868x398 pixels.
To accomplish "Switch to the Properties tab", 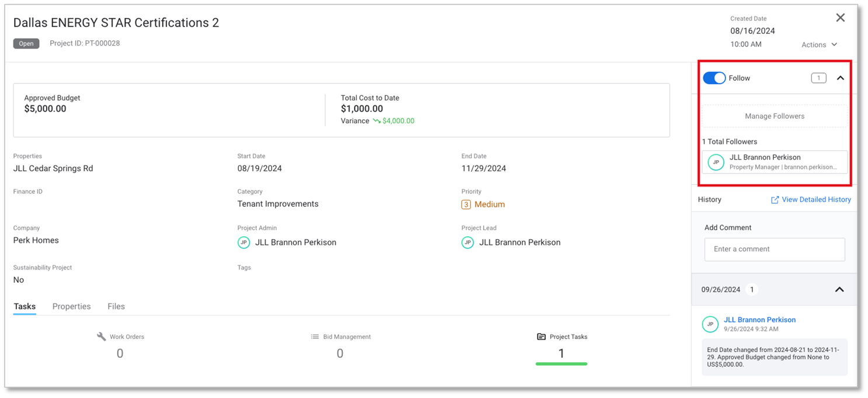I will (71, 306).
